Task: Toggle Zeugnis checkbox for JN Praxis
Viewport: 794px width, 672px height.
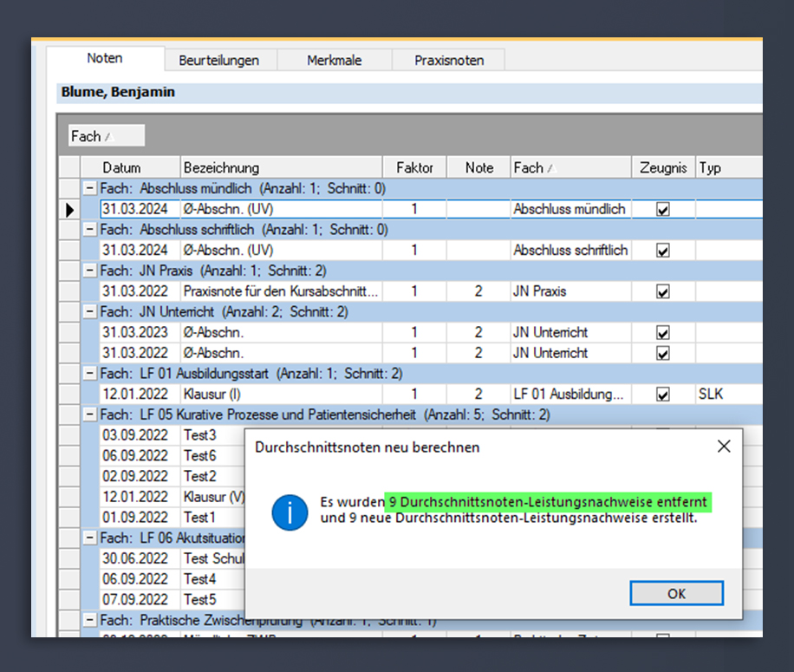Action: tap(663, 291)
